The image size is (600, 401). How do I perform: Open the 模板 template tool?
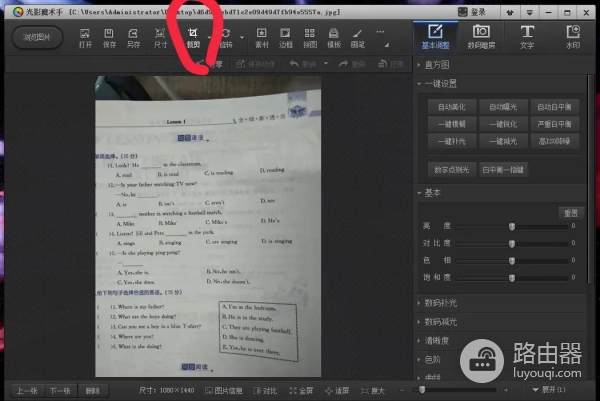(x=334, y=38)
